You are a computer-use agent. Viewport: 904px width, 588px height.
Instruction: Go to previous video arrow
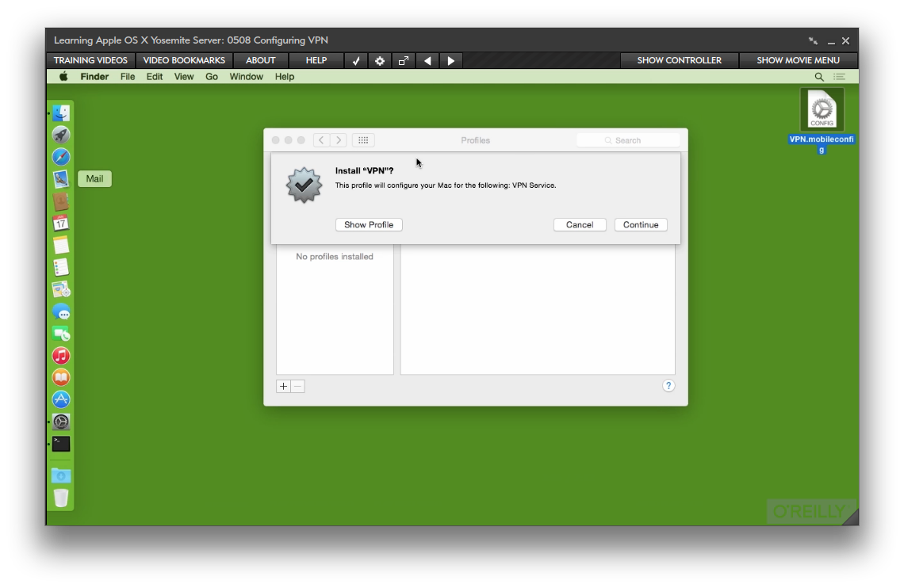(427, 60)
